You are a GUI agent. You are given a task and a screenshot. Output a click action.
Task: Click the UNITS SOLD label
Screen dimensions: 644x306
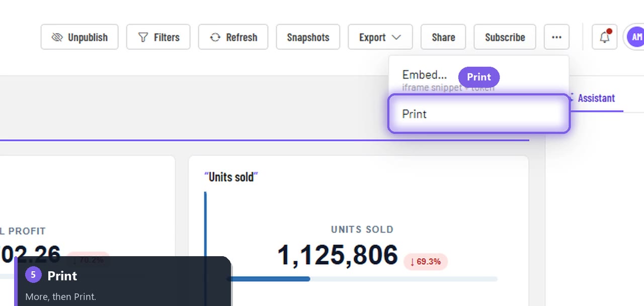362,229
